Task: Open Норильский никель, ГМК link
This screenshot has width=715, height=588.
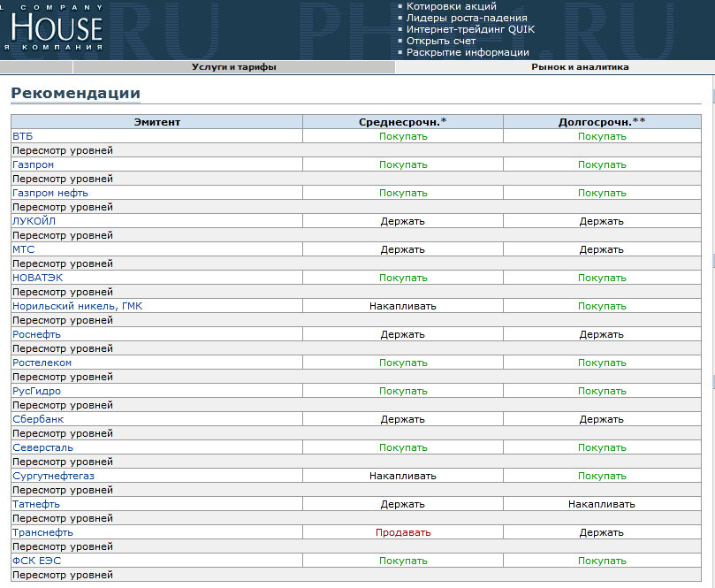Action: (77, 306)
